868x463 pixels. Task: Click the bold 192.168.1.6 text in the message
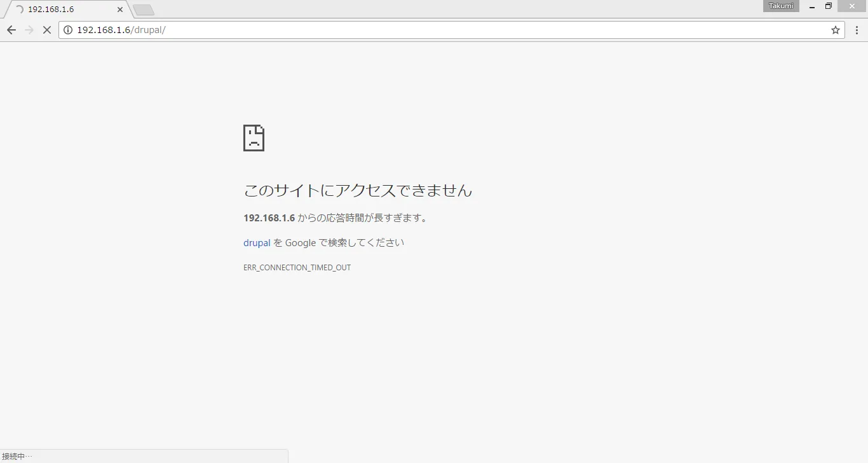(x=269, y=218)
